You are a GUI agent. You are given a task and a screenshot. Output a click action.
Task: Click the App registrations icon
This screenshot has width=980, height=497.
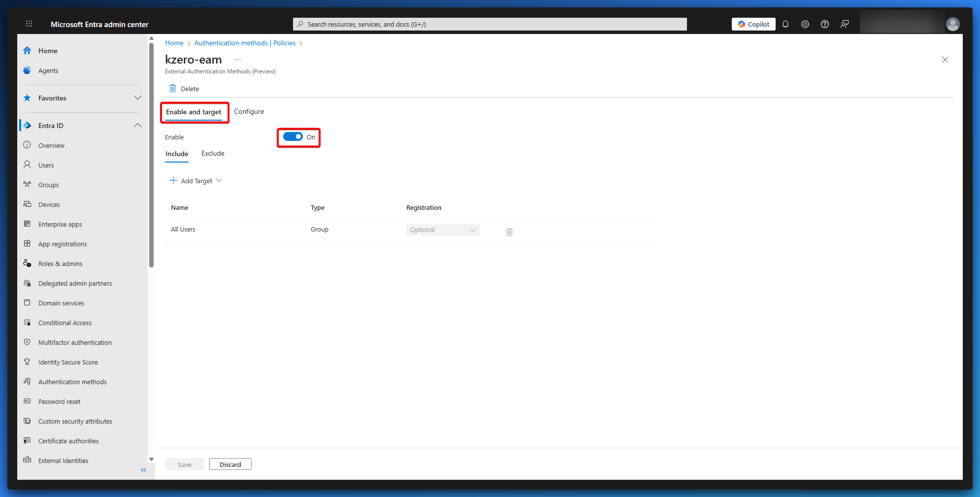point(27,243)
